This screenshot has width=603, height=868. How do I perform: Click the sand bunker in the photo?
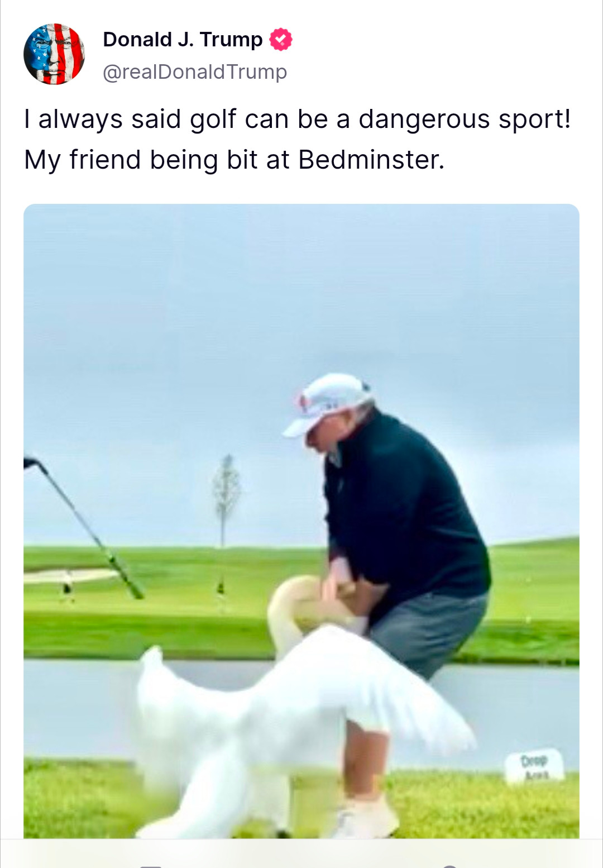tap(70, 576)
